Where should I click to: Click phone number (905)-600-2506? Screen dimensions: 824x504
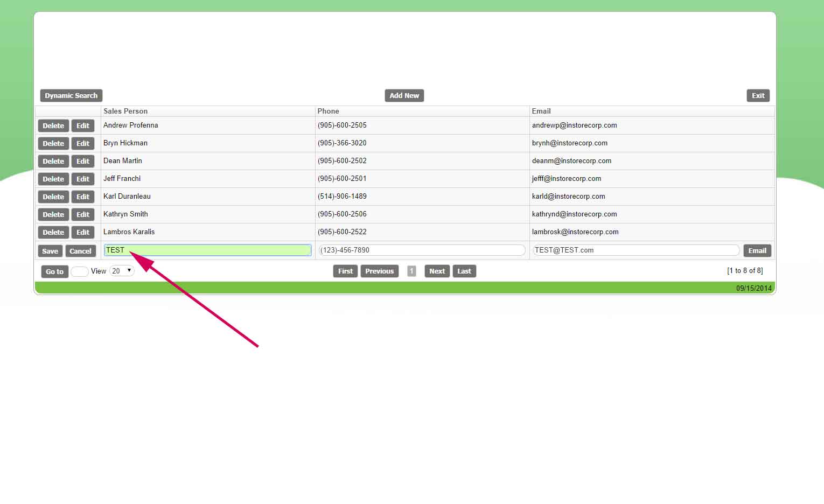343,214
